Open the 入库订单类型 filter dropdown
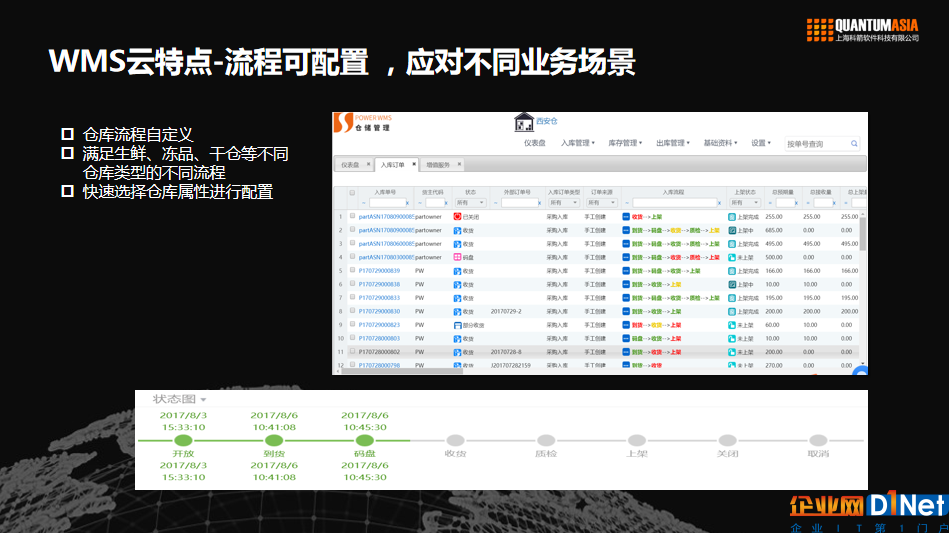The image size is (949, 533). [563, 203]
